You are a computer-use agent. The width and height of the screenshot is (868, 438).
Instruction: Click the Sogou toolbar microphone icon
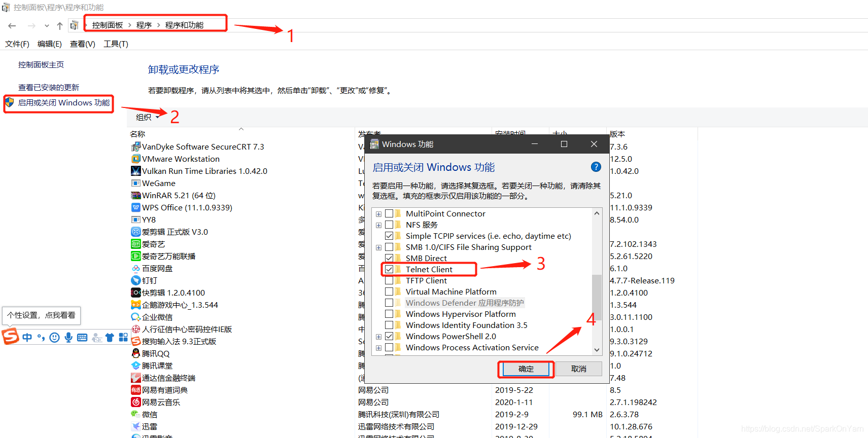pos(68,338)
